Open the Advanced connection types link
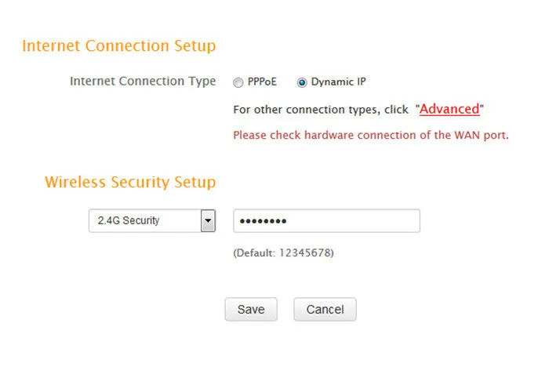Viewport: 549px width, 392px height. tap(449, 109)
